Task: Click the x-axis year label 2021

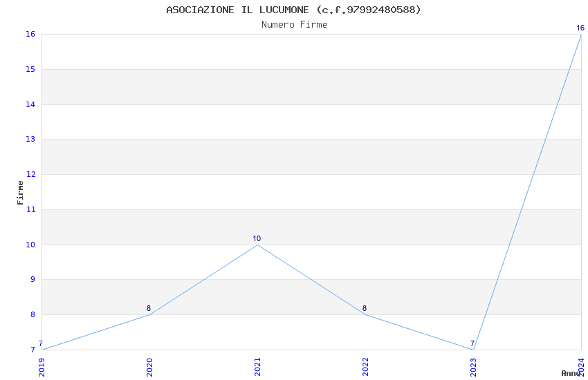Action: (x=257, y=367)
